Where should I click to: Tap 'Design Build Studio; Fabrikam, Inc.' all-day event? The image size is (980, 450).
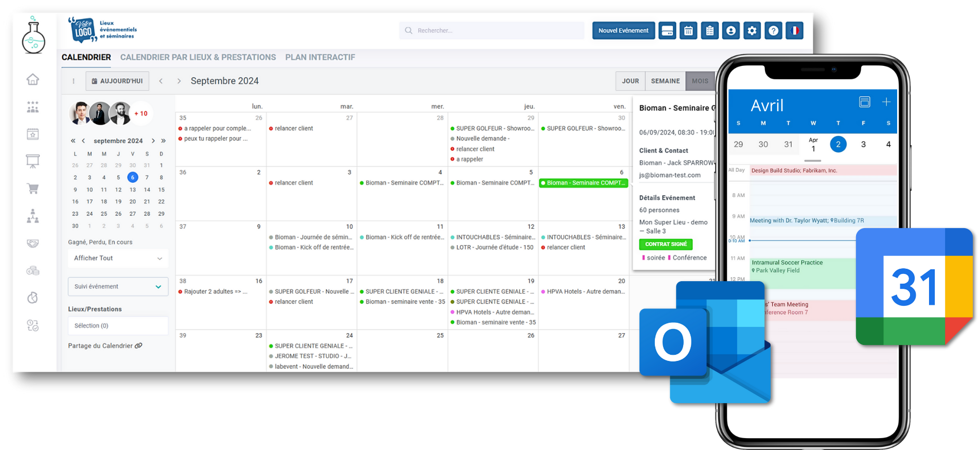(823, 170)
